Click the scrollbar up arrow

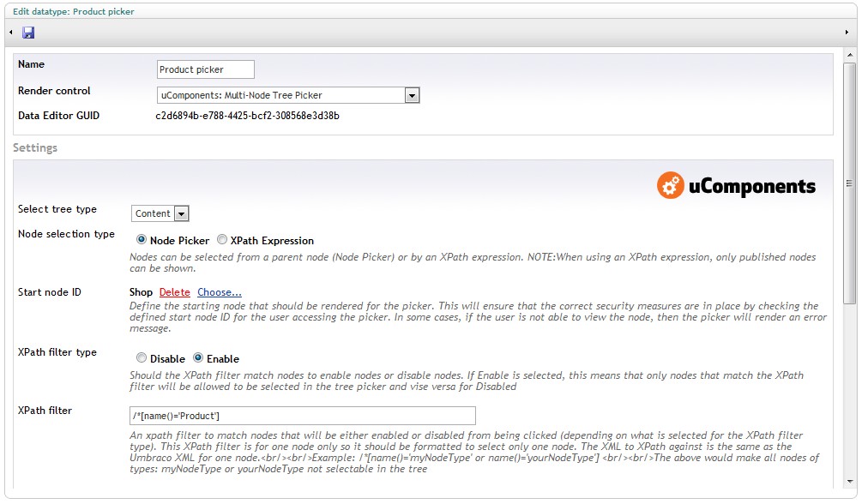[849, 55]
